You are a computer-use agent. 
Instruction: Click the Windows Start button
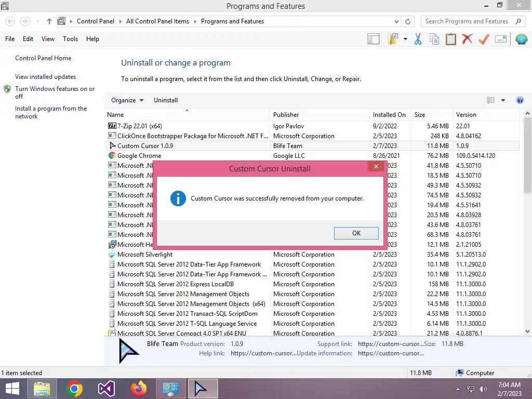pos(12,389)
